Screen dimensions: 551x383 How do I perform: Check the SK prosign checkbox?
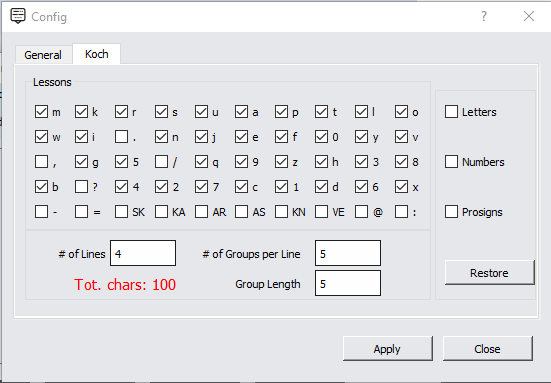pos(121,212)
